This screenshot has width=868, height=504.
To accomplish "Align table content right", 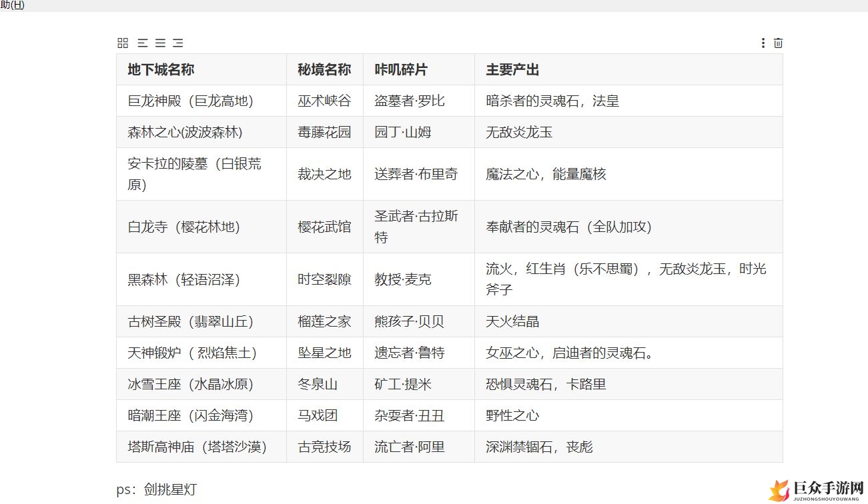I will click(178, 43).
